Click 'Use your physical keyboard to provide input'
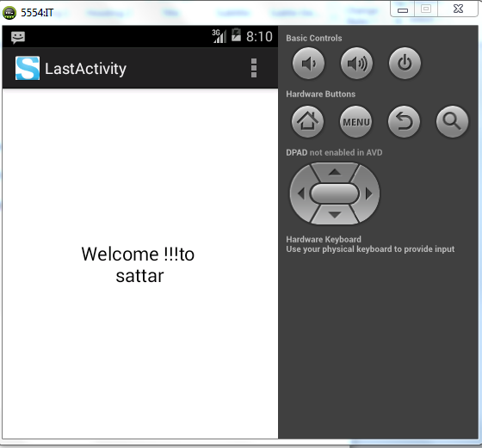The height and width of the screenshot is (448, 482). click(x=370, y=249)
